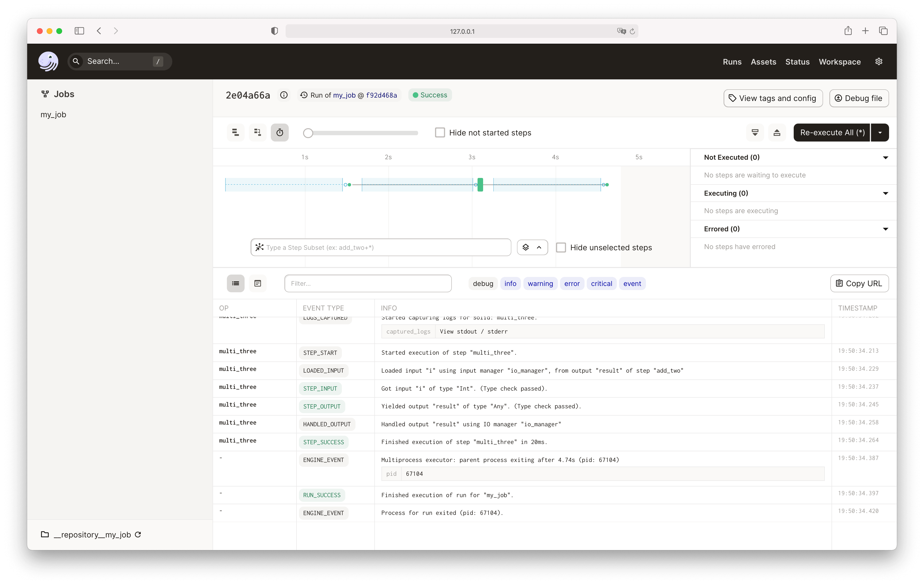Click the Gantt zoom slider handle

point(308,133)
